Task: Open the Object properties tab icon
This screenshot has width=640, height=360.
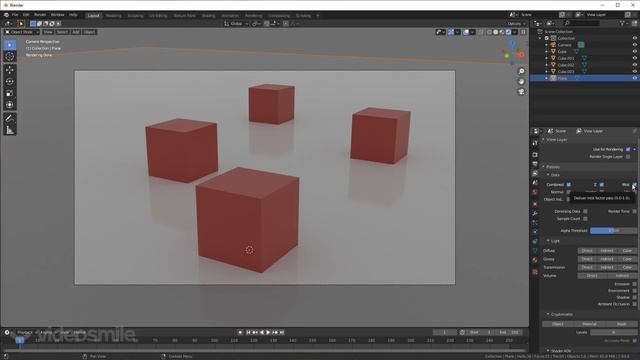Action: tap(535, 204)
